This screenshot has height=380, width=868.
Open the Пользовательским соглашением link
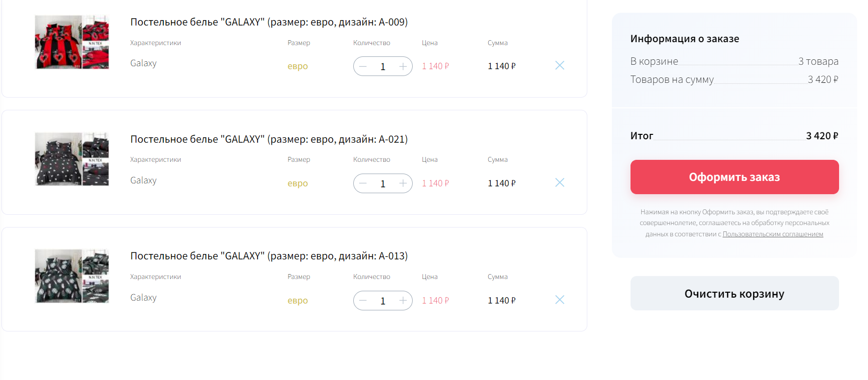(x=772, y=234)
